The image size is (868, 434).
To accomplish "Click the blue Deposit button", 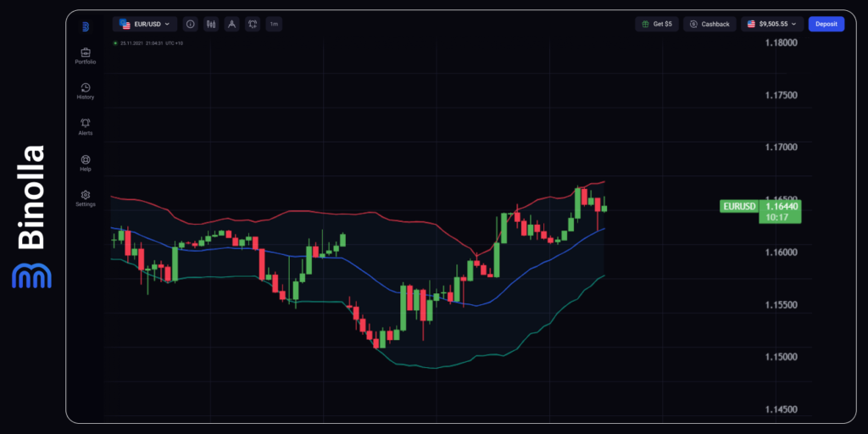I will 826,24.
